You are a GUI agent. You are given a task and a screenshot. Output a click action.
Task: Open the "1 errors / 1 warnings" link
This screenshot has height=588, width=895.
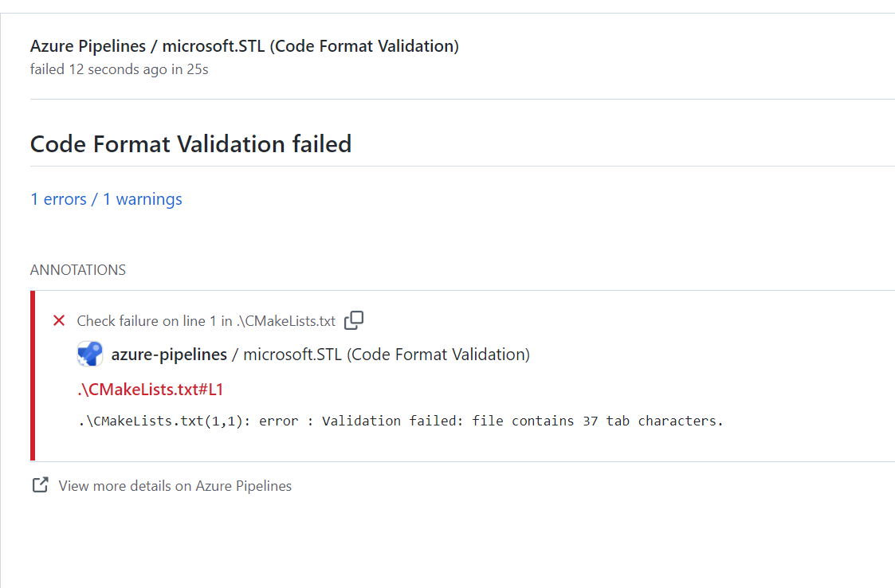tap(106, 199)
